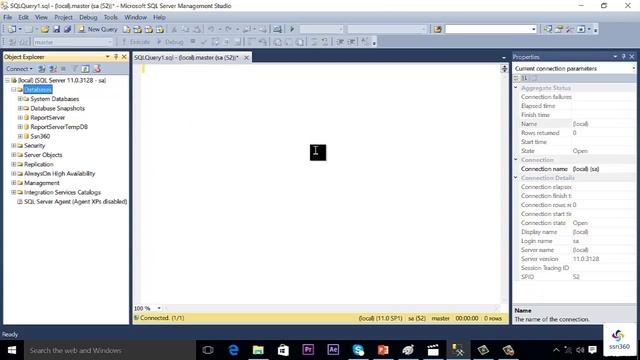
Task: Collapse the (local) SQL Server node
Action: (7, 80)
